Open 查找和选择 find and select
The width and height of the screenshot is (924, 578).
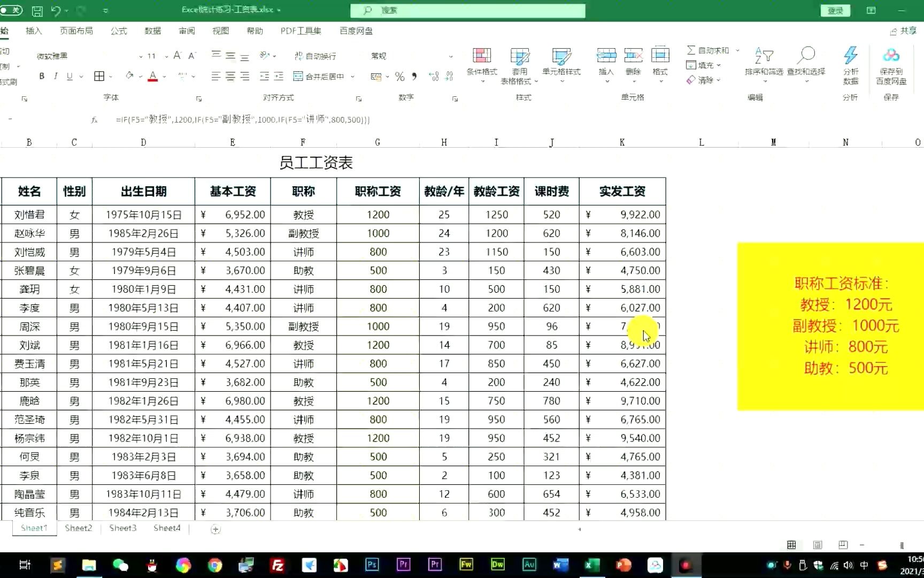click(x=806, y=65)
